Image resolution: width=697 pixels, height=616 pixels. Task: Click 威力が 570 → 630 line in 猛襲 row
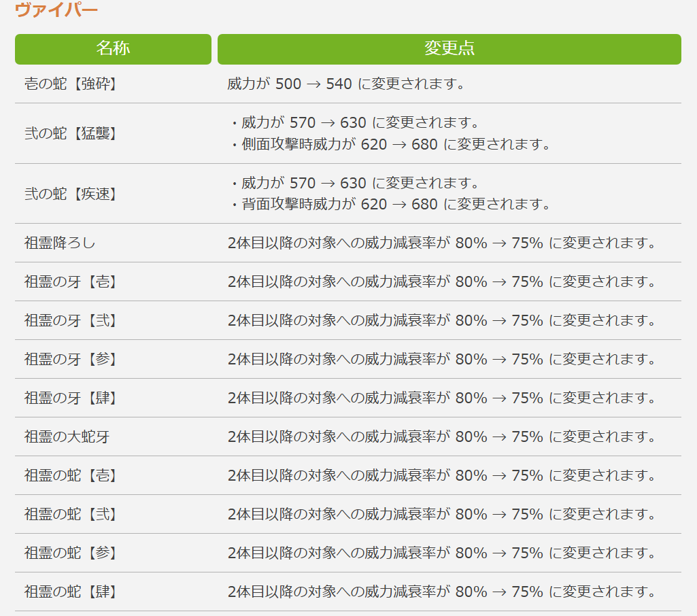pos(356,122)
